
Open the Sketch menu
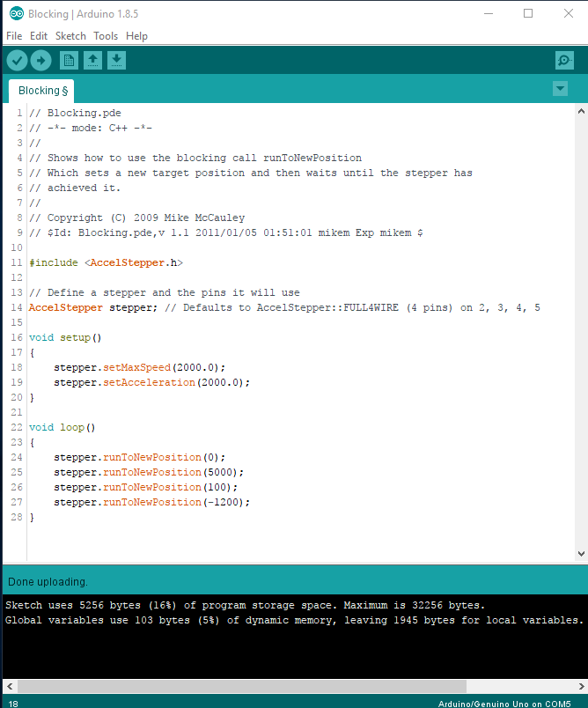(70, 36)
